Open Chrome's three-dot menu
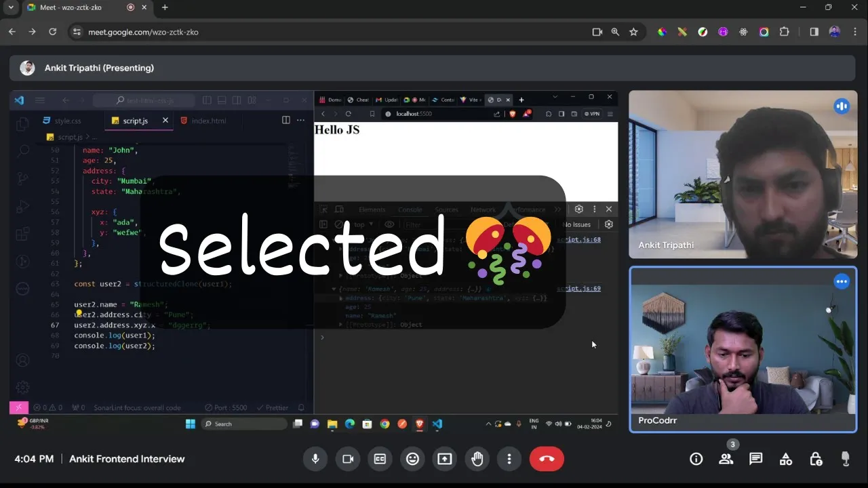The image size is (868, 488). (x=855, y=32)
